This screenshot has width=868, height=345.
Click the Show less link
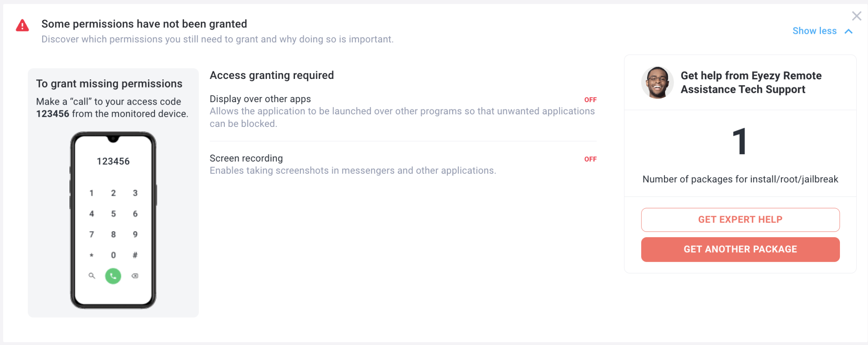point(814,31)
